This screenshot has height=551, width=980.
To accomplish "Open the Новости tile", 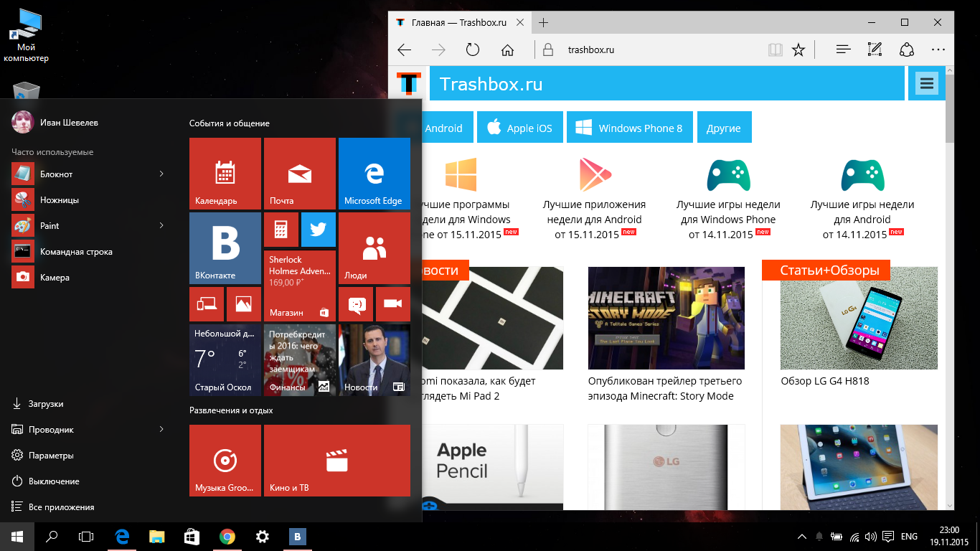I will click(374, 360).
